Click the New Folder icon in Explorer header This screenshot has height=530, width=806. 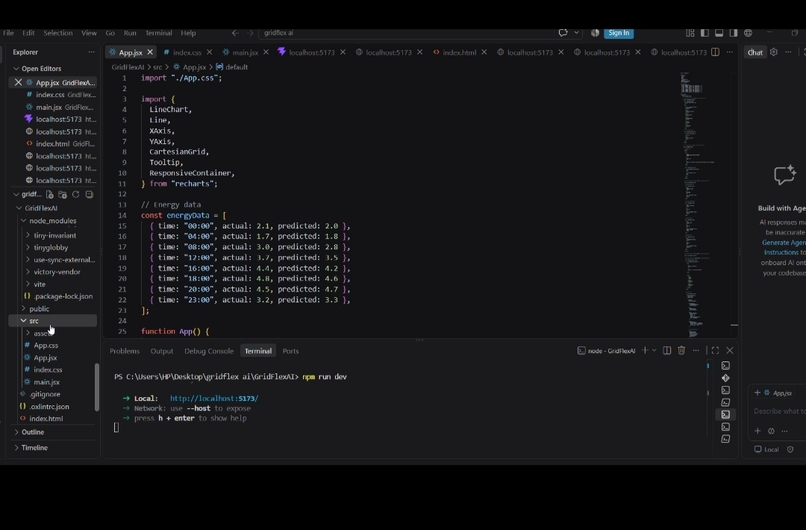(62, 194)
